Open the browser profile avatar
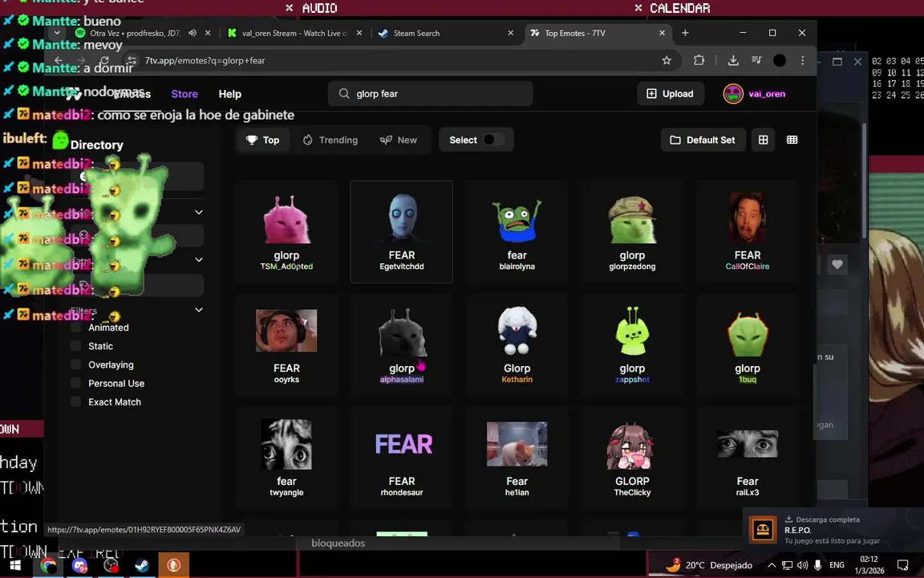Screen dimensions: 924x578 tap(779, 60)
